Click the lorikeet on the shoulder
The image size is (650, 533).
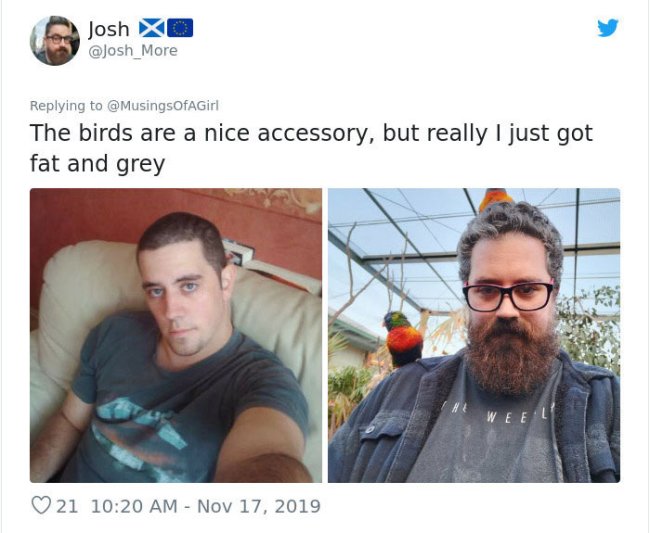pos(402,339)
